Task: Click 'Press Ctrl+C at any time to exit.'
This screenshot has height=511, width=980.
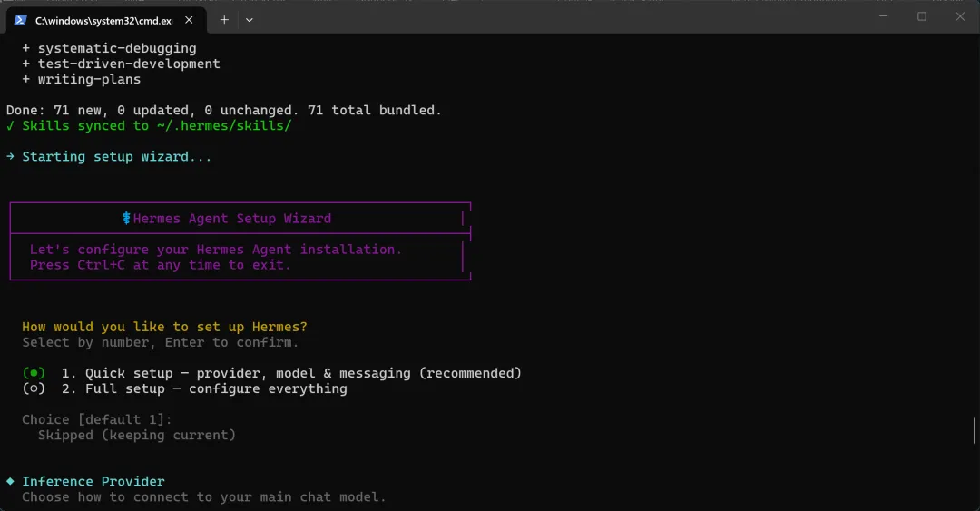Action: point(160,265)
